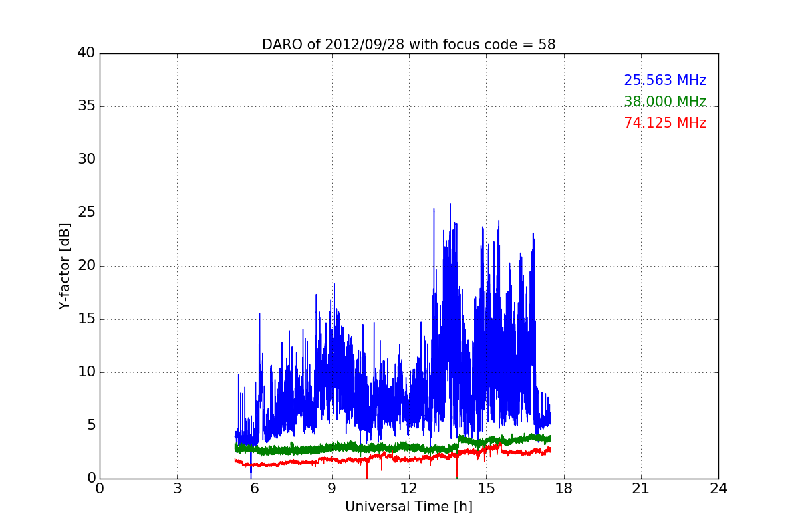
Task: Click the x-axis tick label 18
Action: (x=563, y=488)
